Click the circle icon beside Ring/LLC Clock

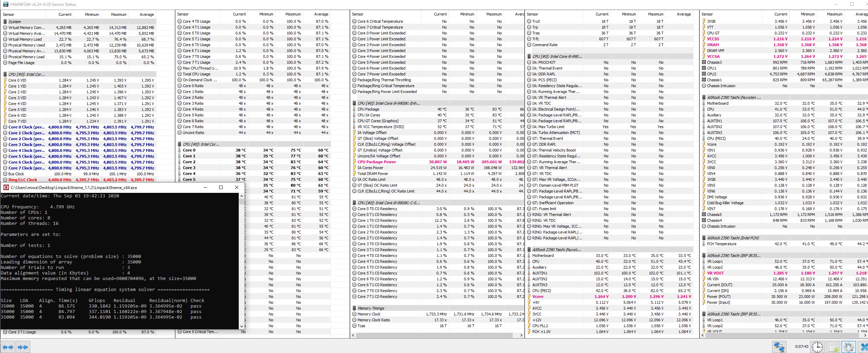point(5,180)
